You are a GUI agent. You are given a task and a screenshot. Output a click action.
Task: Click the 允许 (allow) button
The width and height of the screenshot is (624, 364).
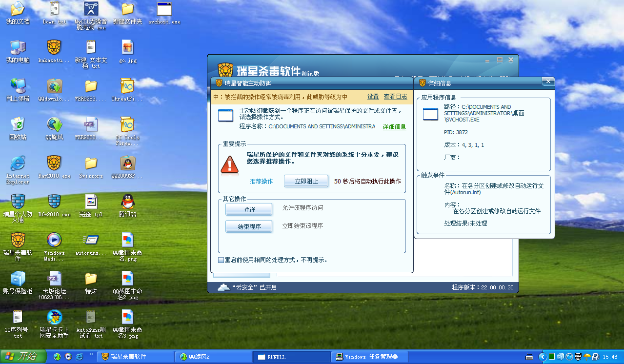coord(249,209)
